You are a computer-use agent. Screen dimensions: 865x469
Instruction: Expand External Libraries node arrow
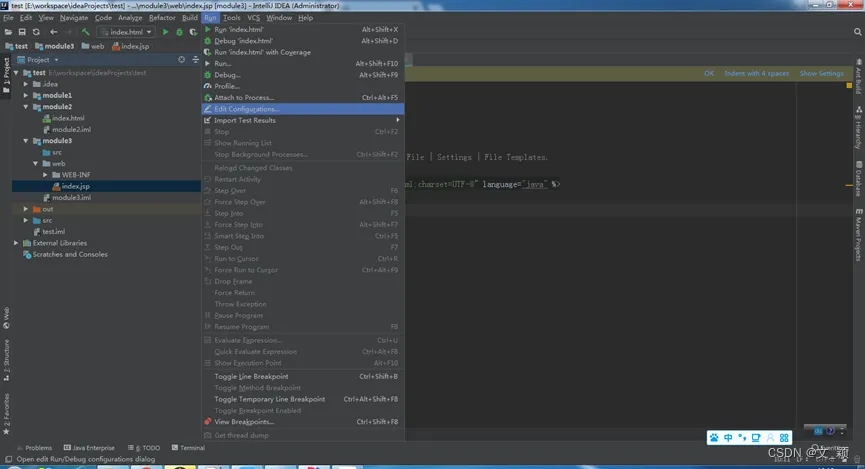click(16, 243)
